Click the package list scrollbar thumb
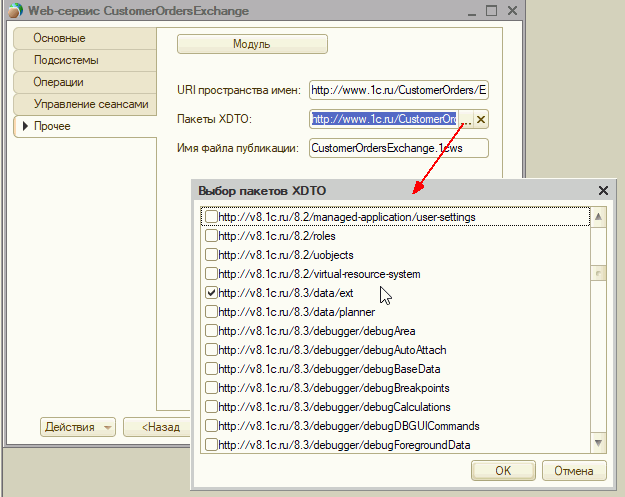This screenshot has height=497, width=625. point(598,273)
